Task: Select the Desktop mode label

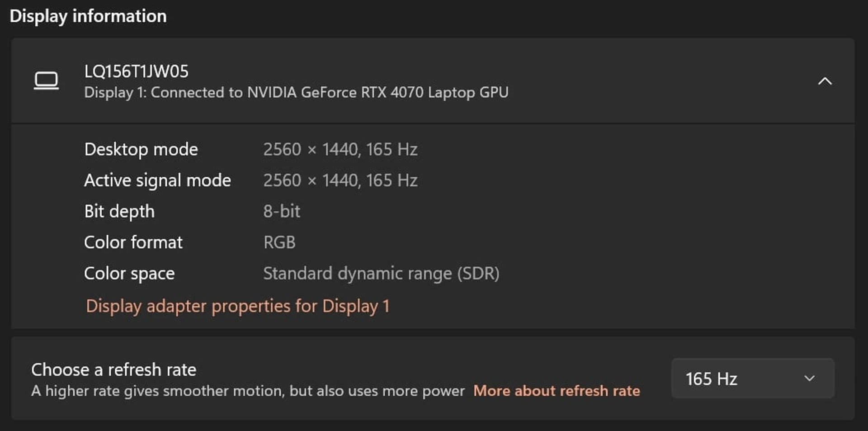Action: pos(141,150)
